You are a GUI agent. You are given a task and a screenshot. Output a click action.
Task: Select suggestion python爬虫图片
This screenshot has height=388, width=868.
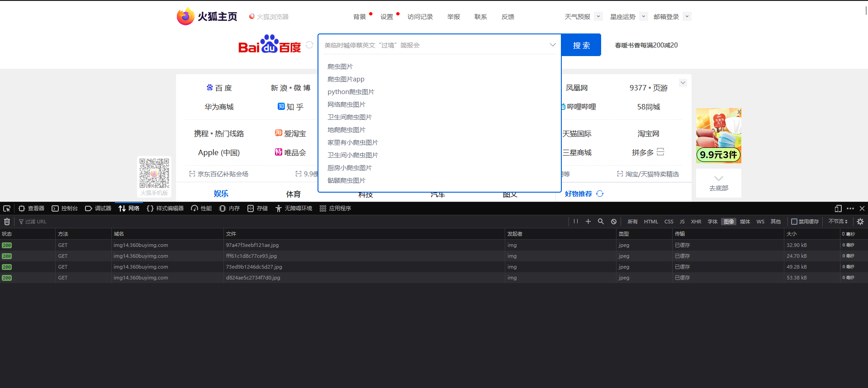click(351, 92)
